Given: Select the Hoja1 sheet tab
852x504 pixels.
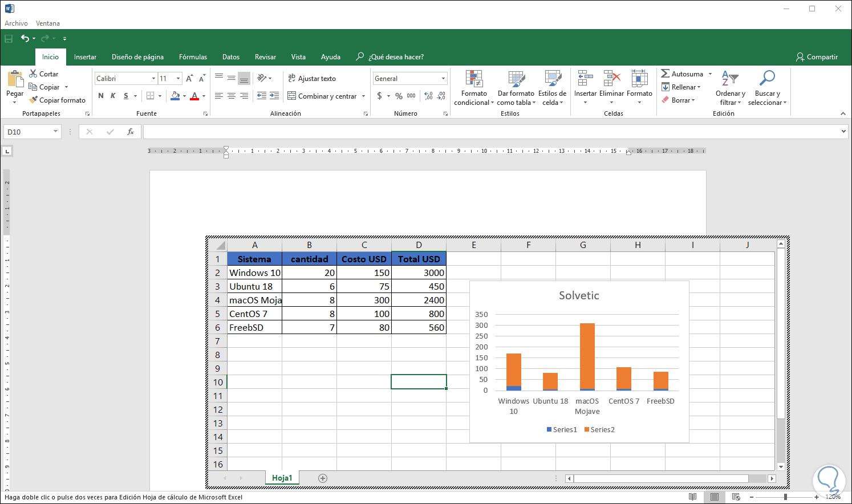Looking at the screenshot, I should (282, 478).
